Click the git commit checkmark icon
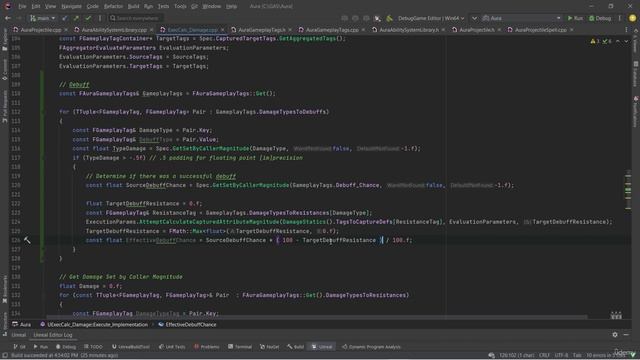Image resolution: width=640 pixels, height=360 pixels. (x=88, y=18)
